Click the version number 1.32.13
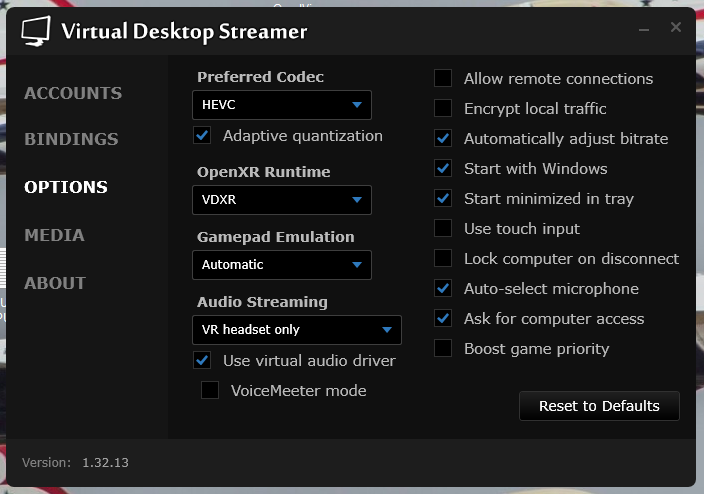This screenshot has width=704, height=494. (x=106, y=463)
